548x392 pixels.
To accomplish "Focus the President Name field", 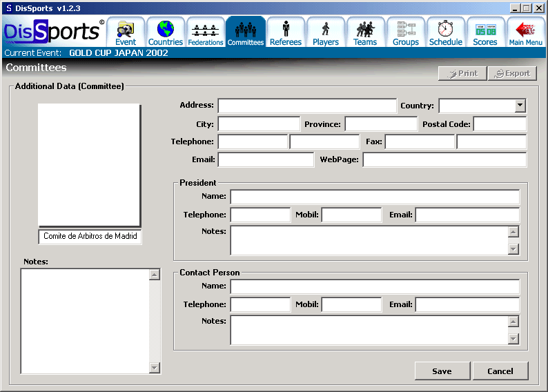I will (375, 197).
